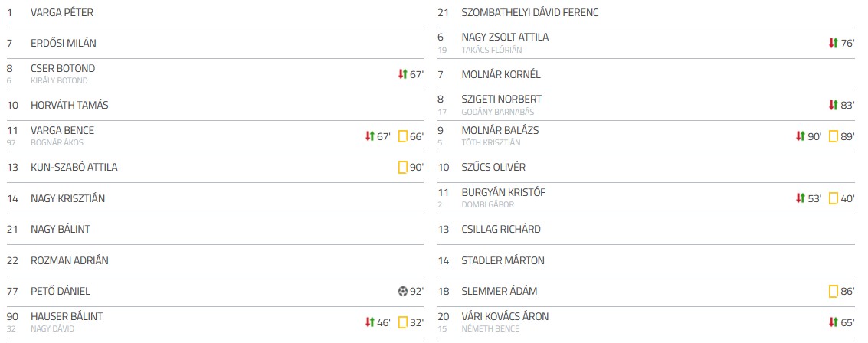Click the substitution icon beside Nagy Zsolt Attila
Viewport: 868px width, 343px height.
coord(834,44)
